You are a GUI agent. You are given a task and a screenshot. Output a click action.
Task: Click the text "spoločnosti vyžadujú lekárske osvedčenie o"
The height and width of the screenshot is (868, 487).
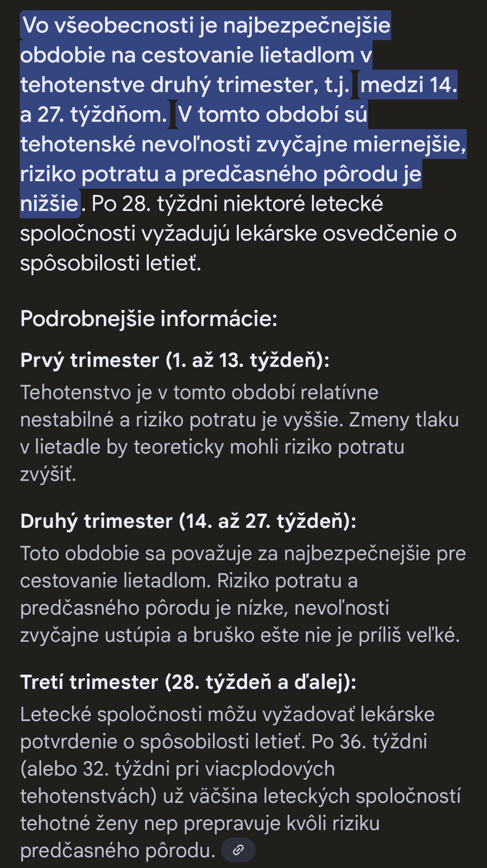(238, 234)
